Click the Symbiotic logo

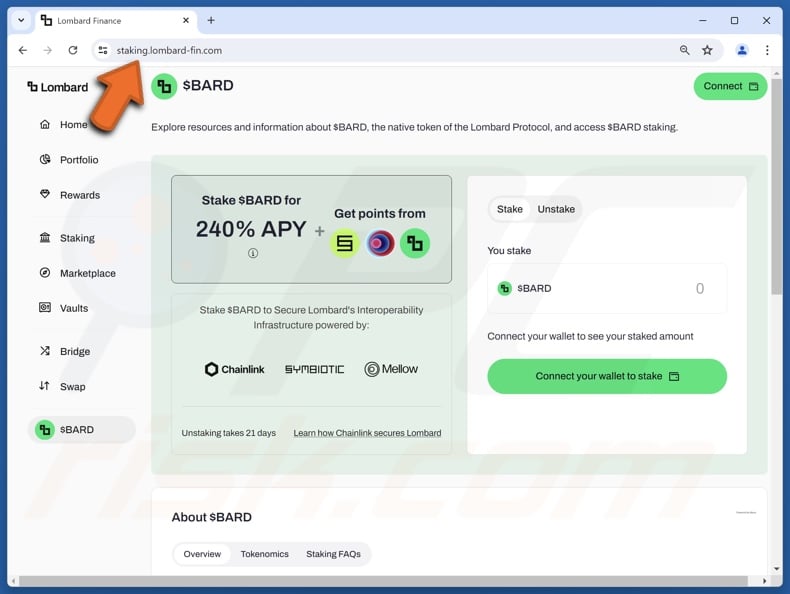(314, 369)
